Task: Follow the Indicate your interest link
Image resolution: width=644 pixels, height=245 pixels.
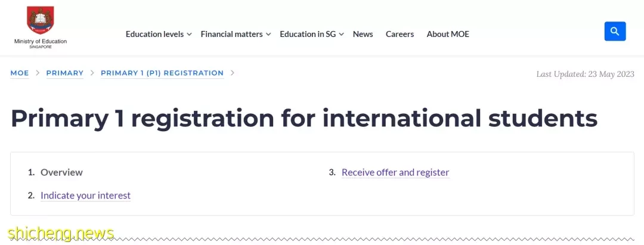Action: [85, 196]
